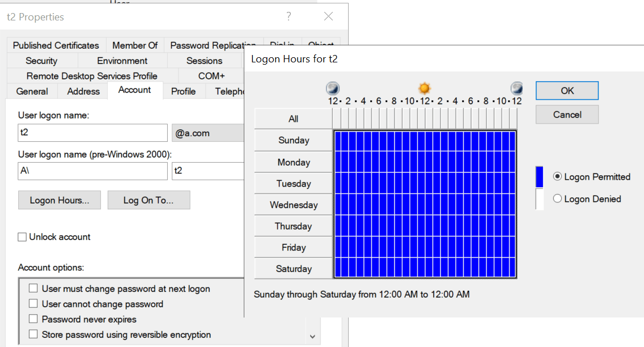Click the pre-Windows 2000 logon name field t2

pos(208,171)
